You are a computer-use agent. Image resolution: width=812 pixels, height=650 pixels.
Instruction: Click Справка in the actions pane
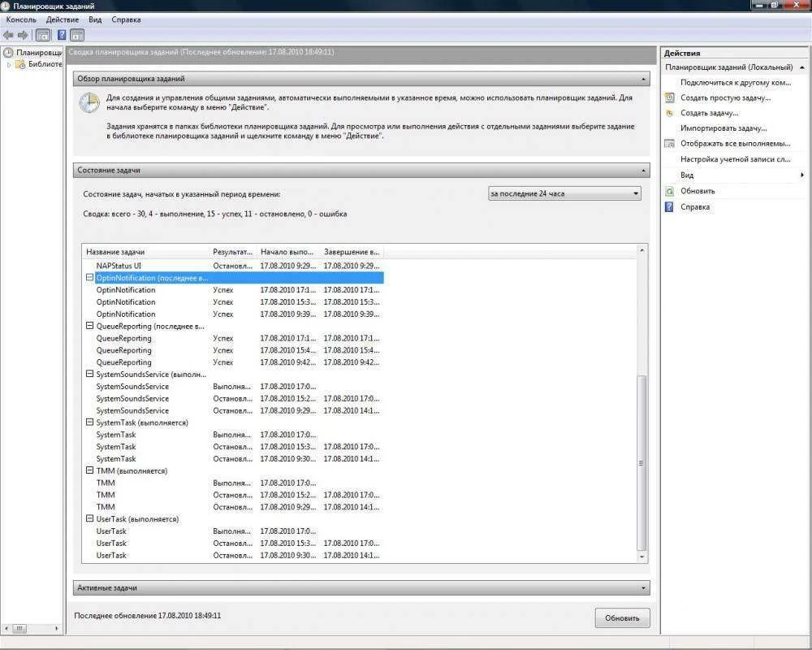[694, 207]
